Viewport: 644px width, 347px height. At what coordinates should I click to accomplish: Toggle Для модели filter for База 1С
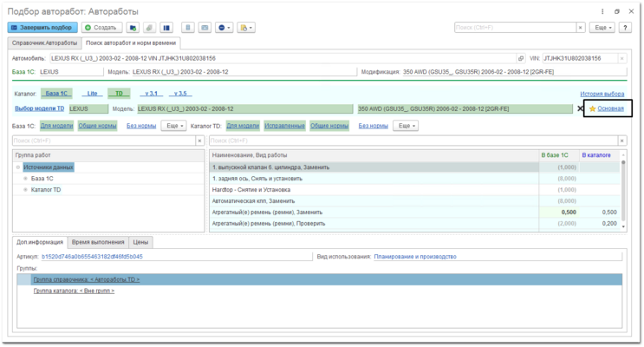click(x=56, y=126)
